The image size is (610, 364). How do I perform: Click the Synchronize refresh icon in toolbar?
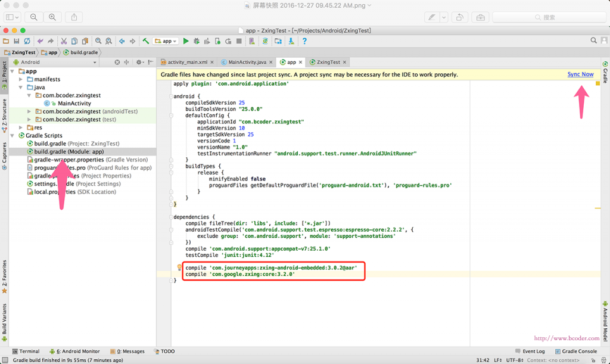coord(27,41)
